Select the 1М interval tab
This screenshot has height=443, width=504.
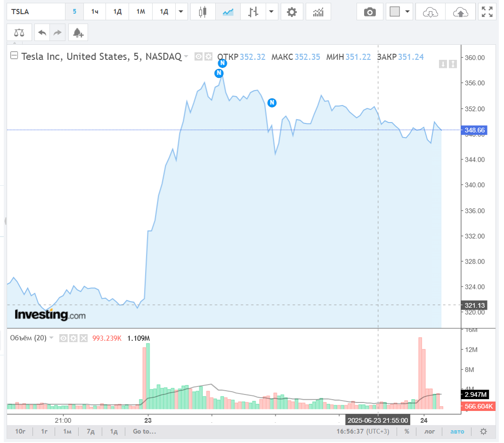pos(140,12)
